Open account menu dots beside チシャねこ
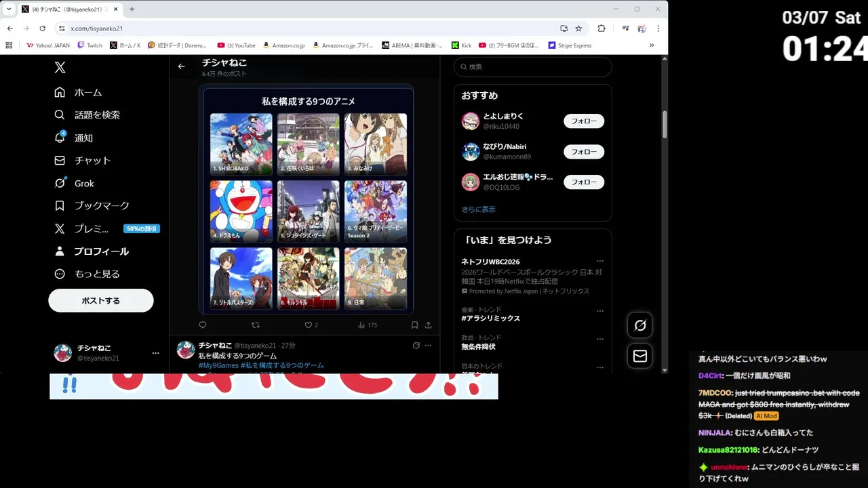The width and height of the screenshot is (868, 488). [155, 353]
